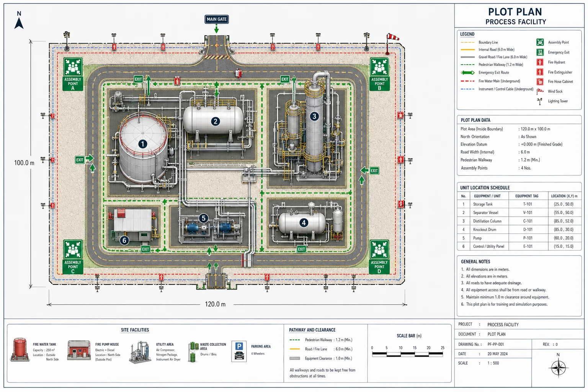Click the Assembly Point icon in the legend

click(x=540, y=42)
